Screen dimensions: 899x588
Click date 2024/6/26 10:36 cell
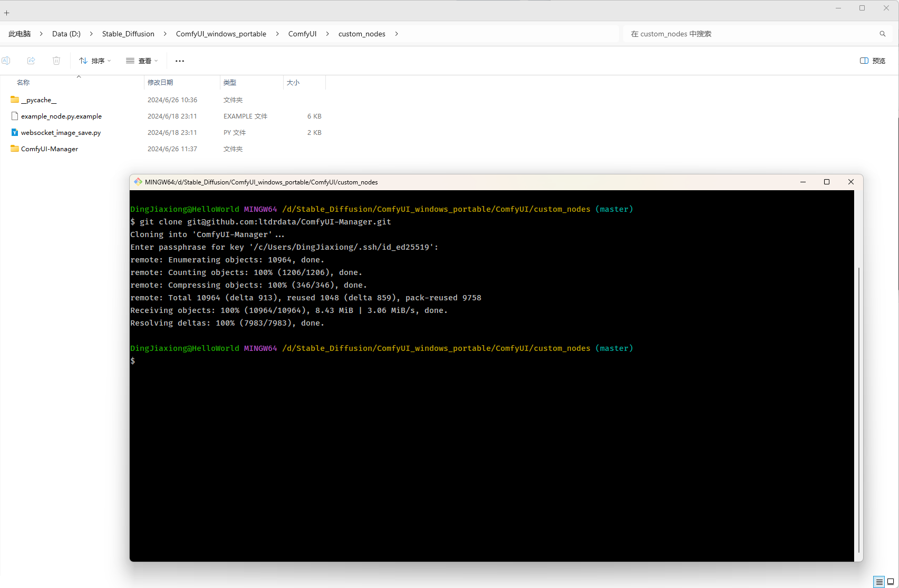pyautogui.click(x=172, y=100)
